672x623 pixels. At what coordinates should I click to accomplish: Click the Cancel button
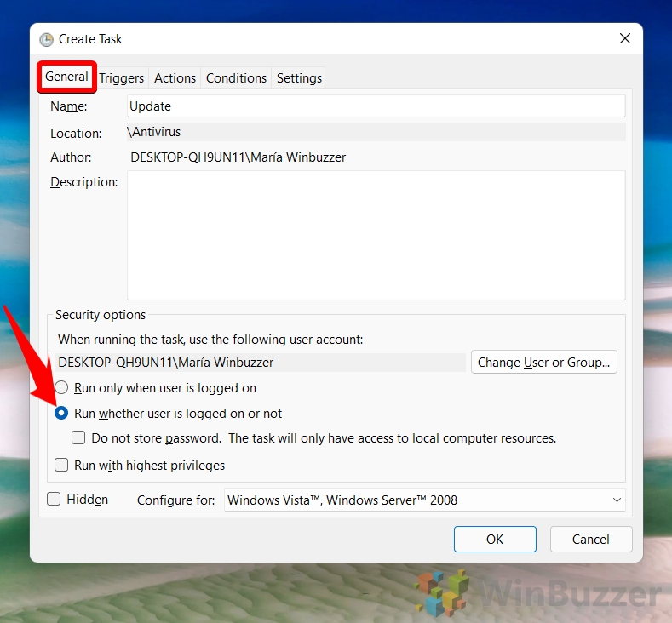tap(591, 539)
